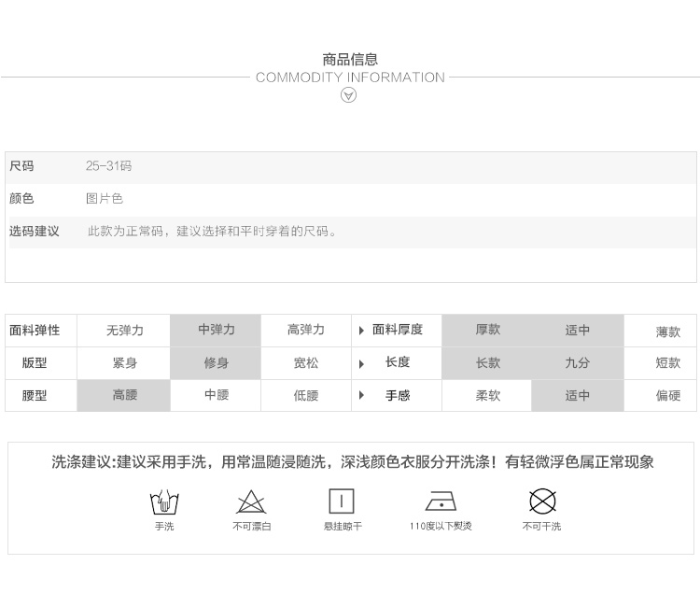Image resolution: width=700 pixels, height=607 pixels.
Task: Select the 高腰 waist type option
Action: pyautogui.click(x=125, y=395)
